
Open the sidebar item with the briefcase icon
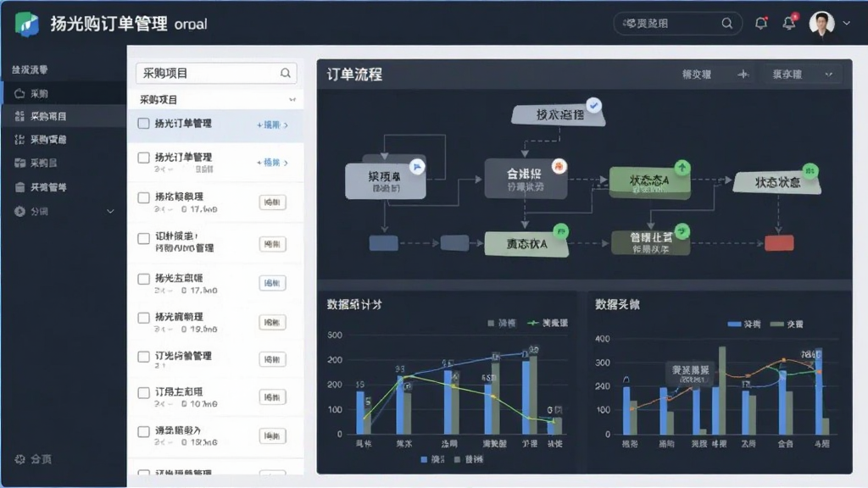64,187
